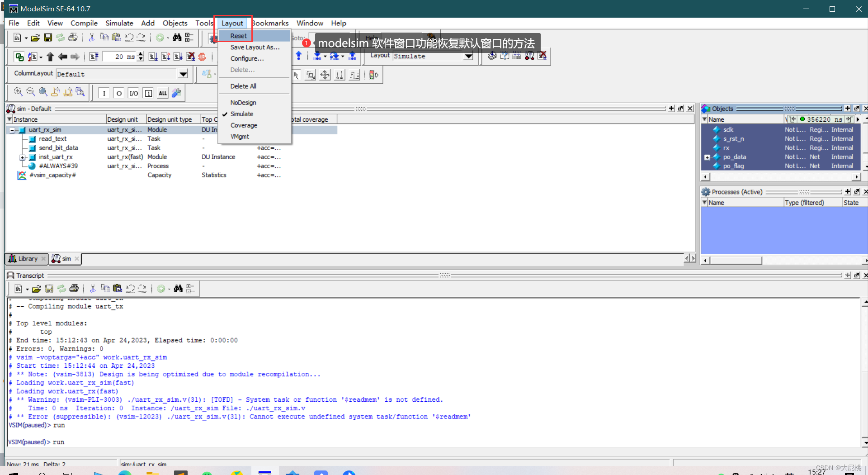Image resolution: width=868 pixels, height=475 pixels.
Task: Open the ColumnLayout Default dropdown arrow
Action: (x=183, y=74)
